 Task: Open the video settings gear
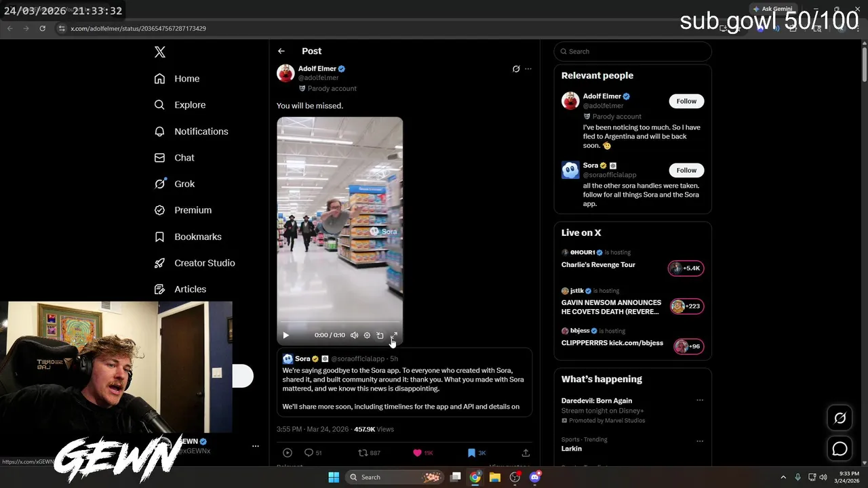click(x=367, y=335)
